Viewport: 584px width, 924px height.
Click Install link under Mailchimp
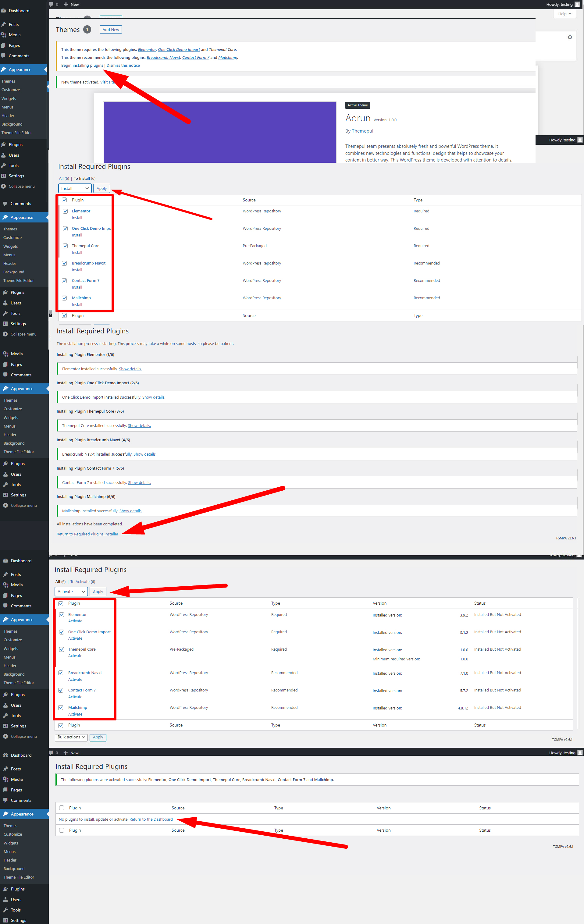[77, 305]
